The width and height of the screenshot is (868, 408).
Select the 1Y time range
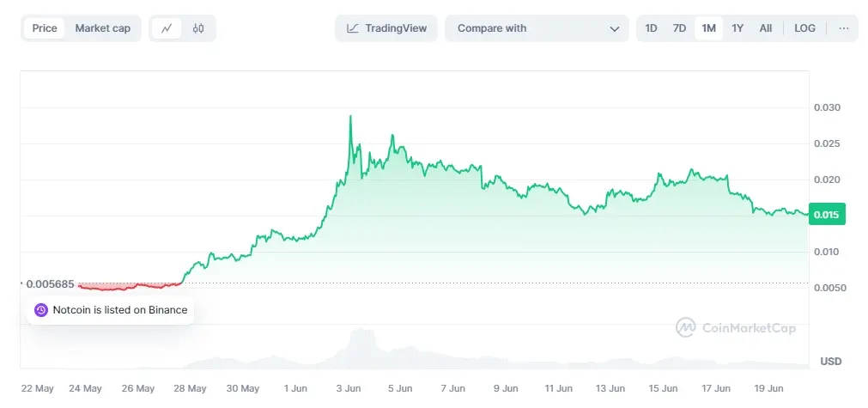coord(737,28)
